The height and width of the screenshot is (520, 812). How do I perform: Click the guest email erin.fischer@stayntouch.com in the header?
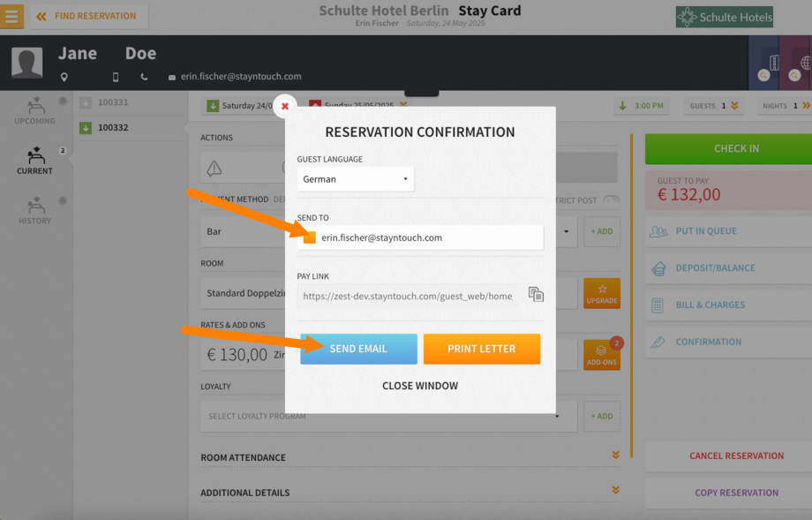[241, 77]
